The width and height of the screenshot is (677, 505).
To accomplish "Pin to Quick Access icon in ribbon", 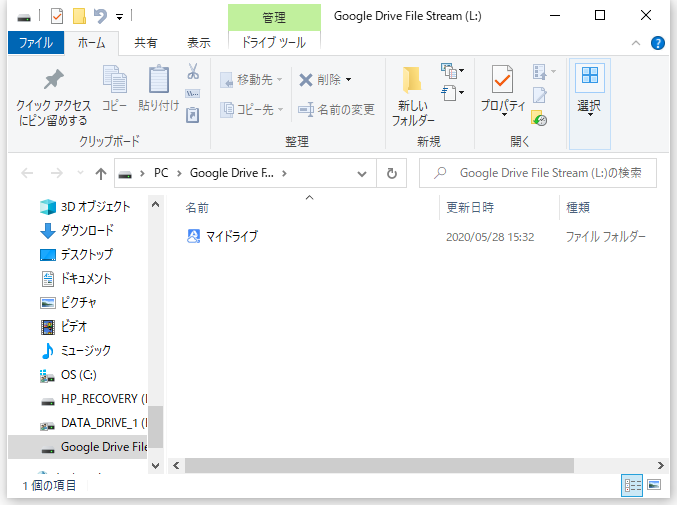I will (x=54, y=79).
